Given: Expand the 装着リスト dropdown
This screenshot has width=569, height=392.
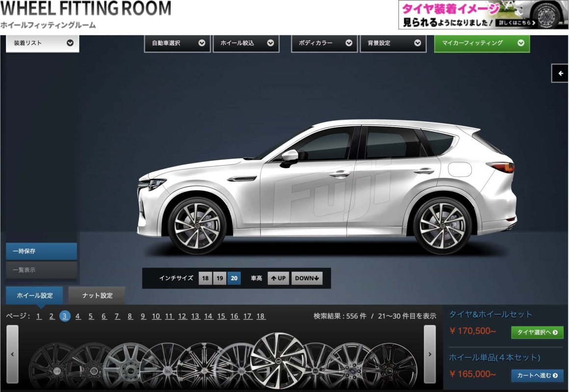Looking at the screenshot, I should click(x=43, y=43).
